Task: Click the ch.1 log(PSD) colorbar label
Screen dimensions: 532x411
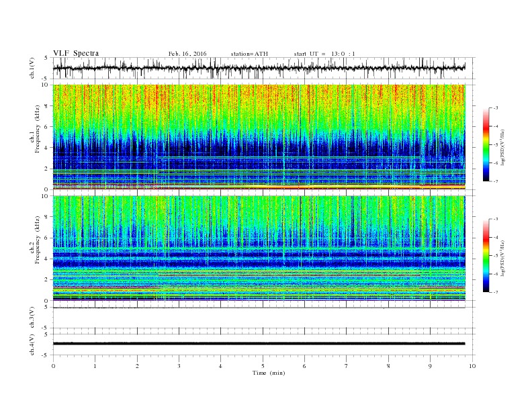Action: [503, 147]
